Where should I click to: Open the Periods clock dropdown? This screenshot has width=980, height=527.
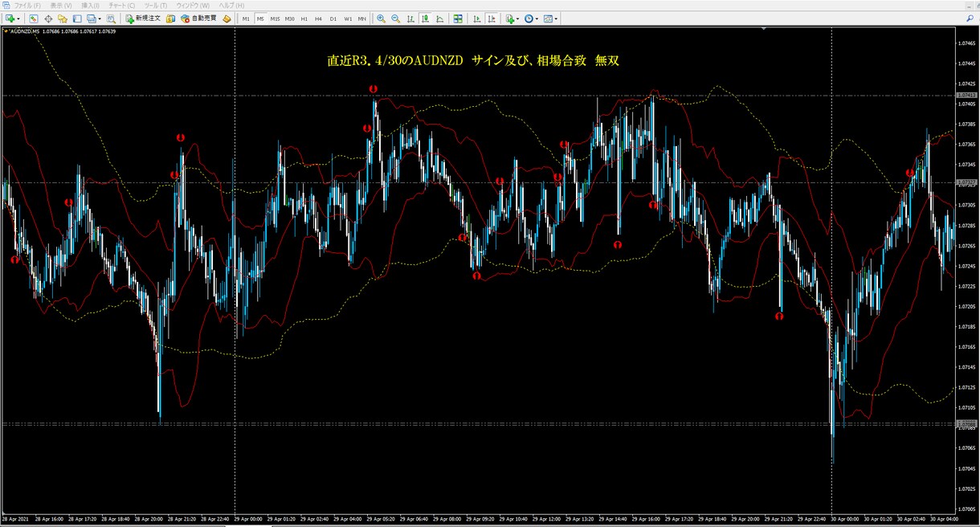[x=531, y=18]
